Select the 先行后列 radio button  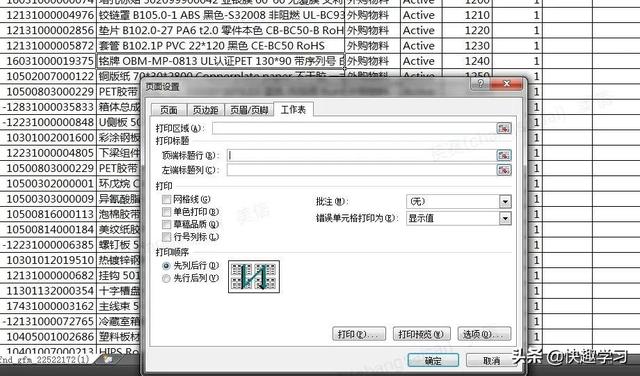point(166,278)
